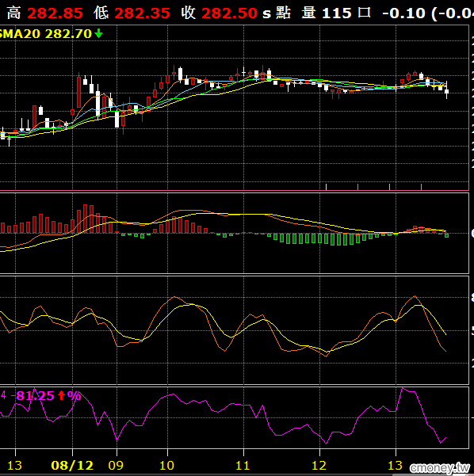The width and height of the screenshot is (474, 476).
Task: Click the last white candlestick at chart end
Action: click(x=447, y=90)
